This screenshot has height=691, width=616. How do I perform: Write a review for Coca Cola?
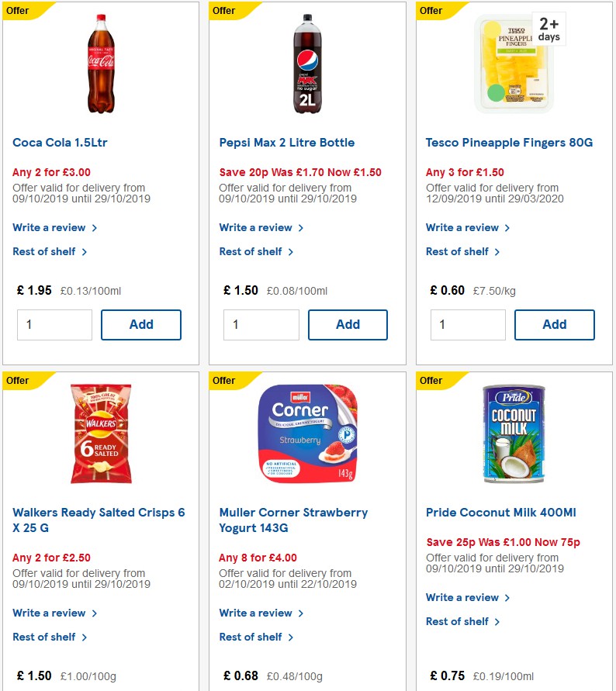[50, 227]
